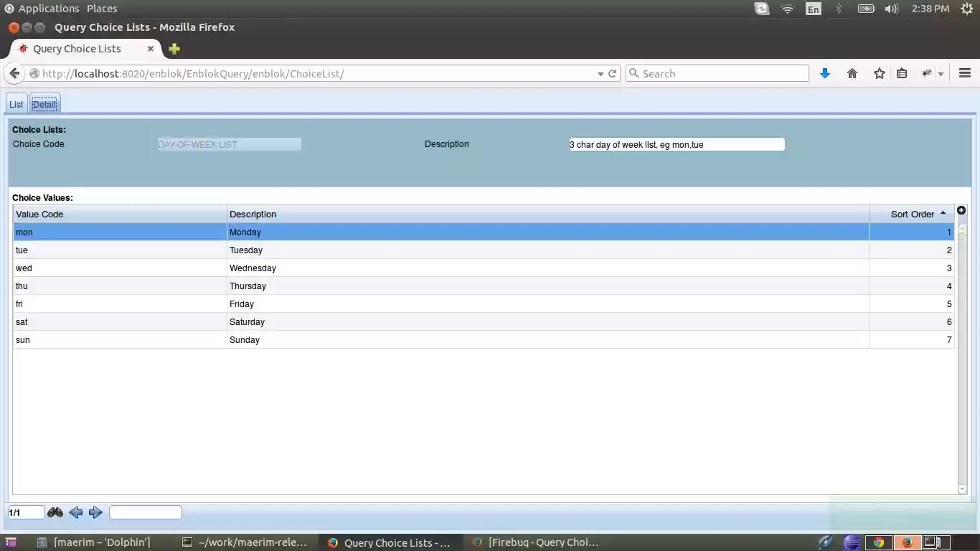Click the table's vertical scrollbar
The width and height of the screenshot is (980, 551).
coord(962,359)
